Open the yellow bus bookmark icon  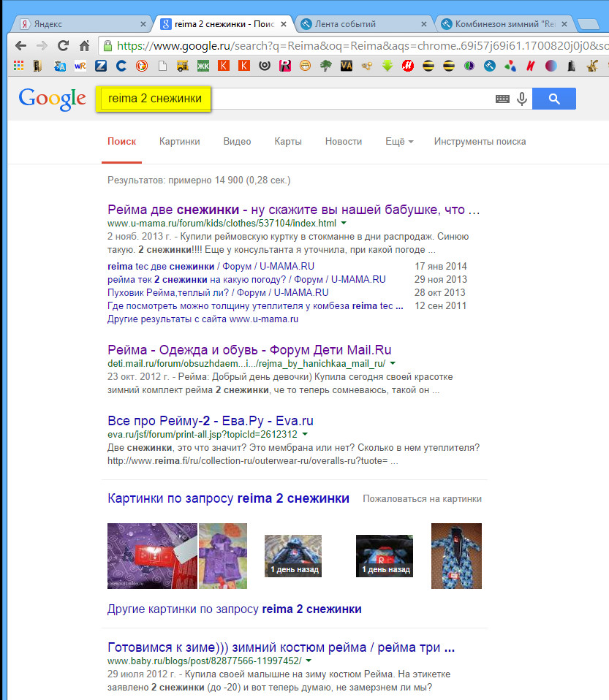pyautogui.click(x=182, y=66)
